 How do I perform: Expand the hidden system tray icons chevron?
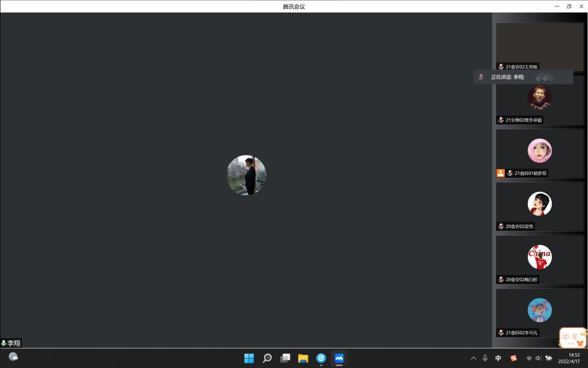tap(474, 358)
